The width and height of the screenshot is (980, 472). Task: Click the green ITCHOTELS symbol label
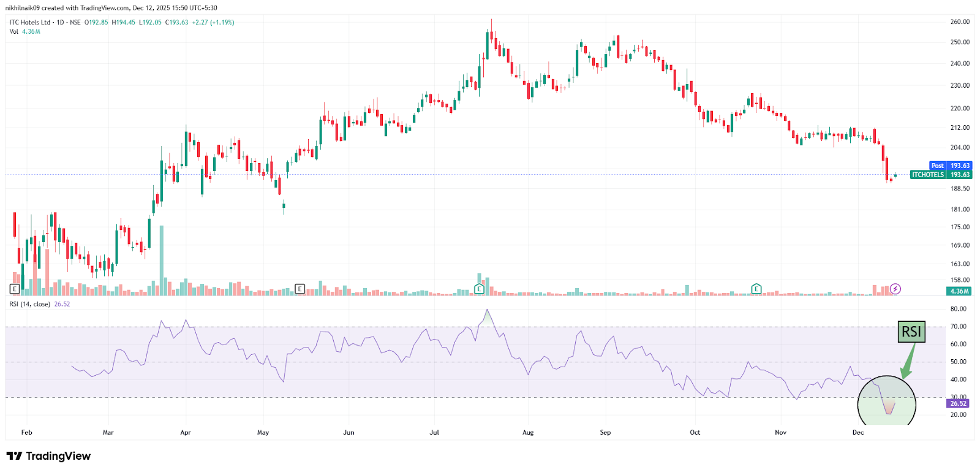(x=927, y=175)
